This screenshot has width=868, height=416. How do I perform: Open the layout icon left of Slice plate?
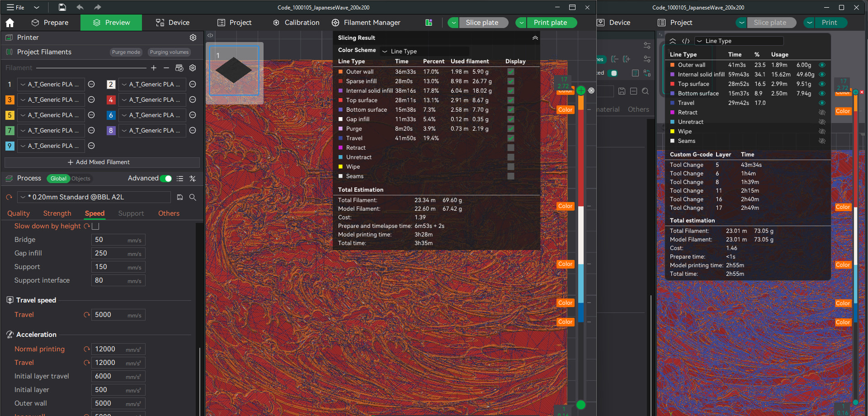pyautogui.click(x=429, y=23)
